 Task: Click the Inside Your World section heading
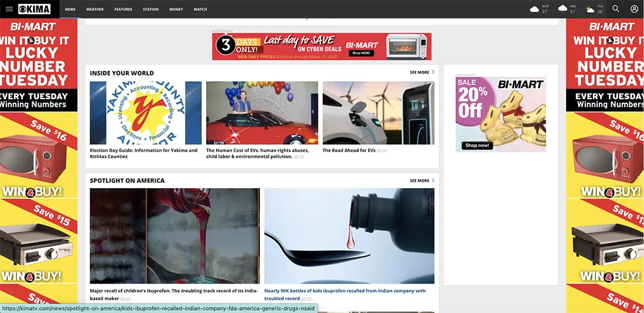coord(122,73)
